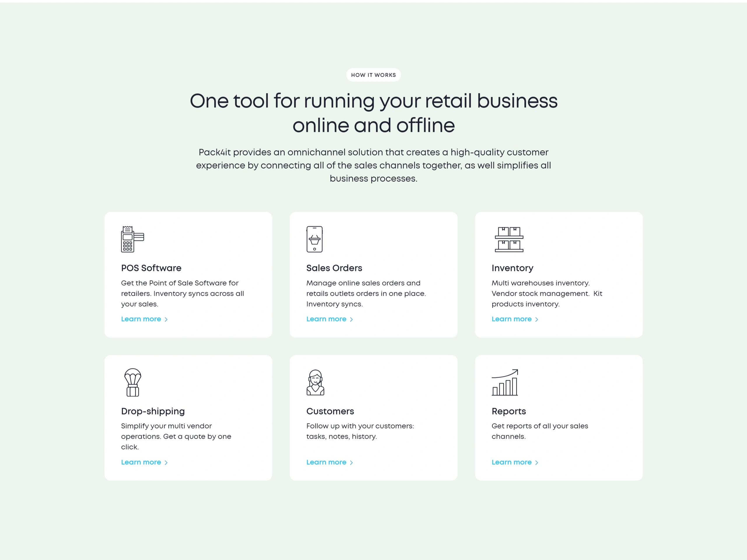Click the Drop-shipping card heading
747x560 pixels.
pyautogui.click(x=153, y=411)
